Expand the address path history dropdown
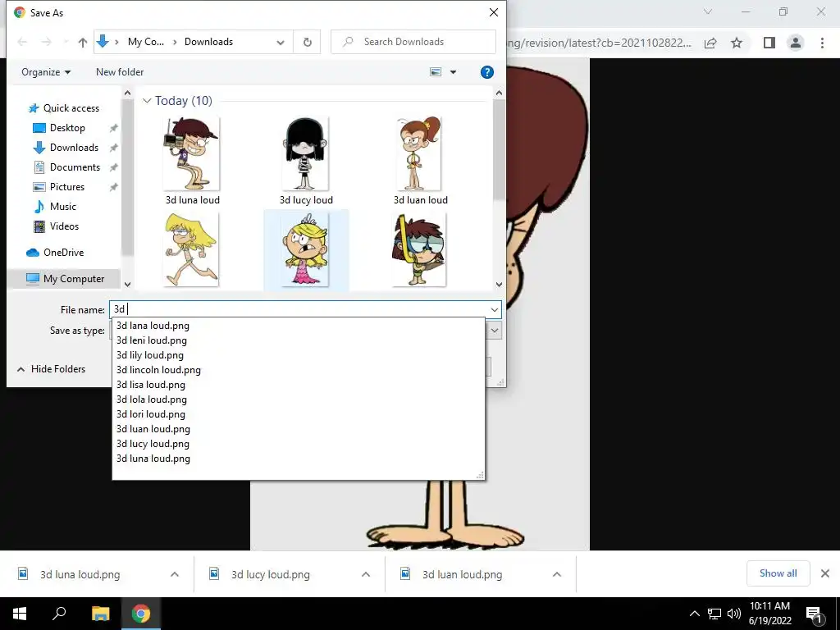The image size is (840, 630). 281,43
